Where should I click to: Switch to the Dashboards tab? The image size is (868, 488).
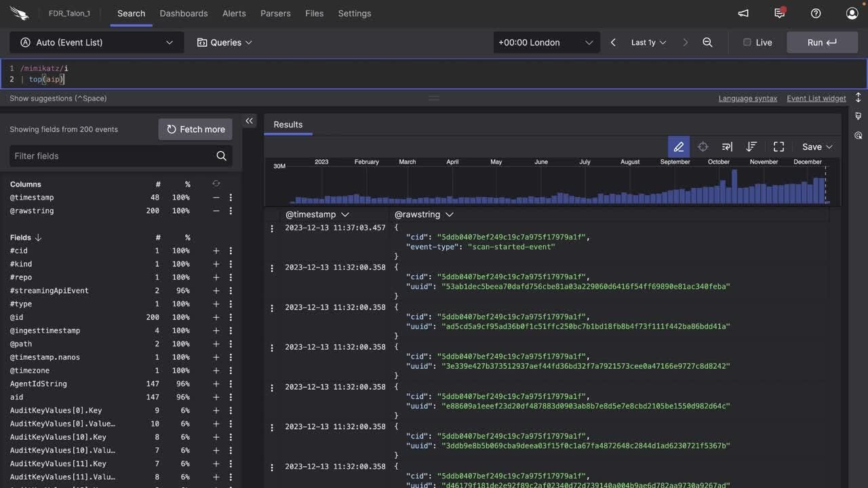[184, 13]
